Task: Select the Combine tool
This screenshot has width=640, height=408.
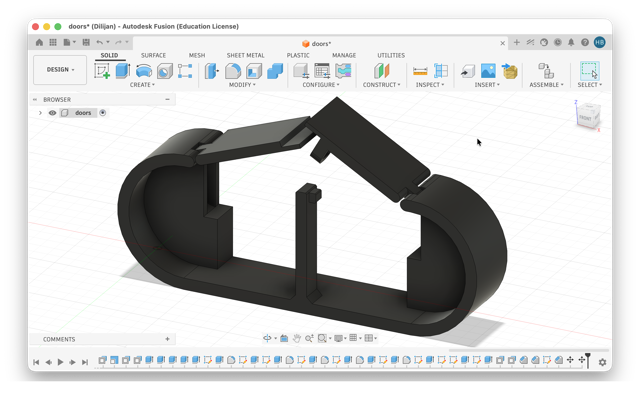Action: point(275,71)
